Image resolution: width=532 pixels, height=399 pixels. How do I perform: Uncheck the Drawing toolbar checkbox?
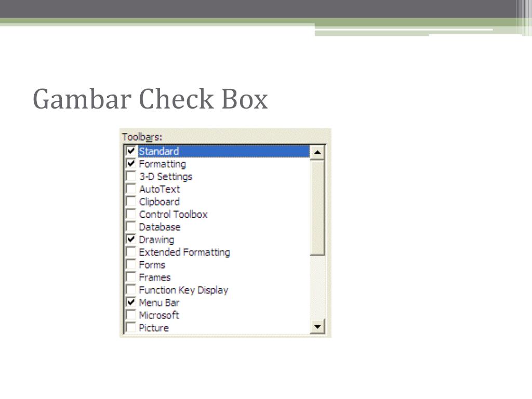coord(131,239)
